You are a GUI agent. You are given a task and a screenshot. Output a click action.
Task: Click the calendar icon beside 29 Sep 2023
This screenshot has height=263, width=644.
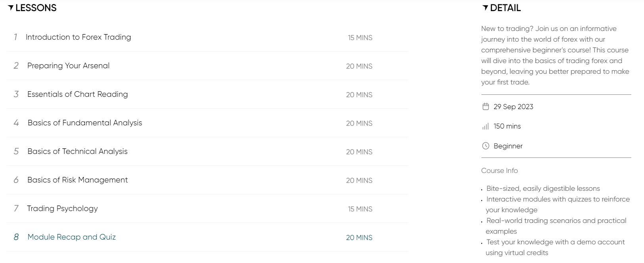pos(485,107)
